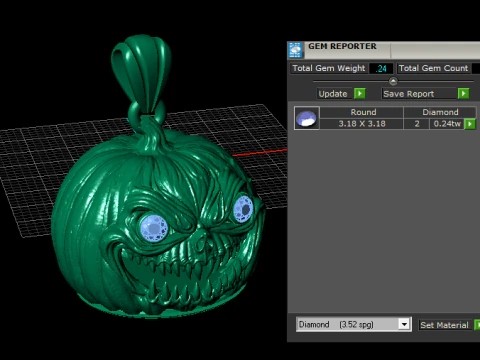This screenshot has height=360, width=480.
Task: Click the Set Material button
Action: (x=445, y=325)
